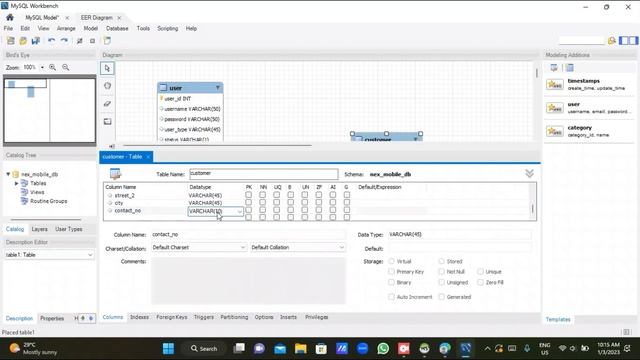Image resolution: width=640 pixels, height=360 pixels.
Task: Enable the Unique checkbox
Action: click(480, 271)
